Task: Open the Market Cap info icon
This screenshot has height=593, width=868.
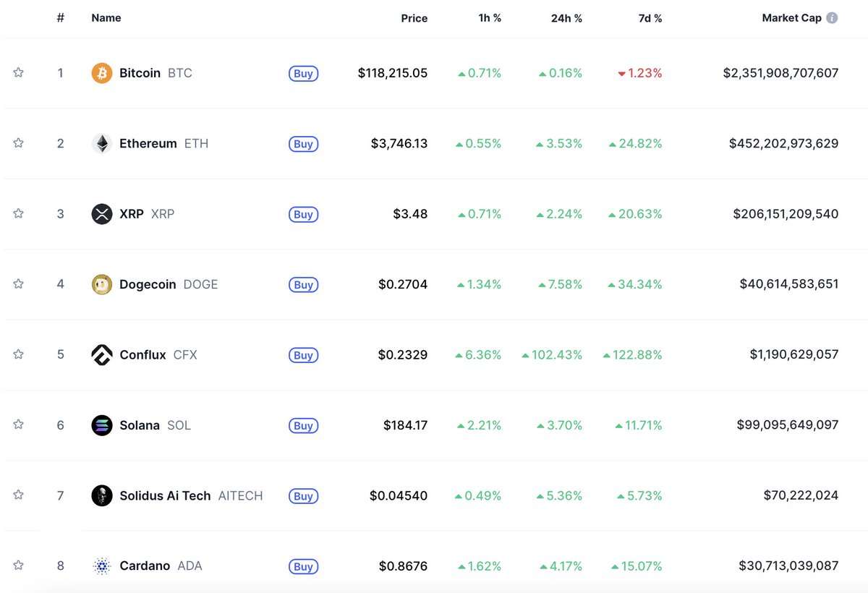Action: click(832, 18)
